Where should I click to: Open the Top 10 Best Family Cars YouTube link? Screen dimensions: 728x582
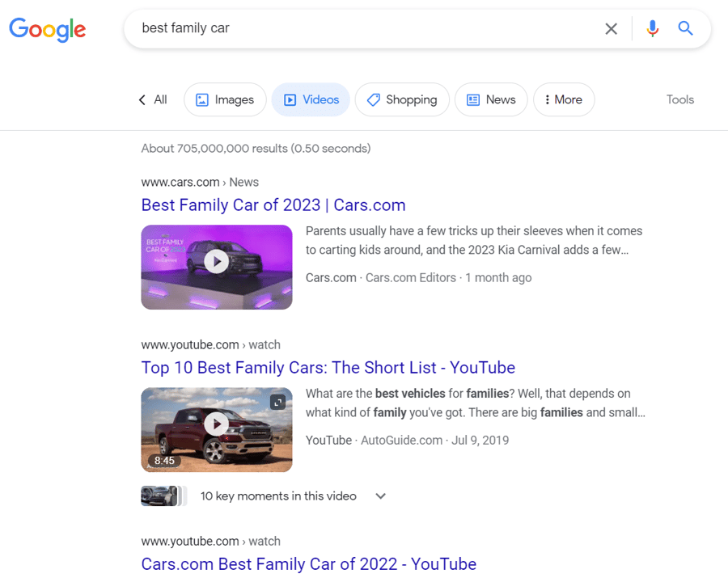point(328,368)
